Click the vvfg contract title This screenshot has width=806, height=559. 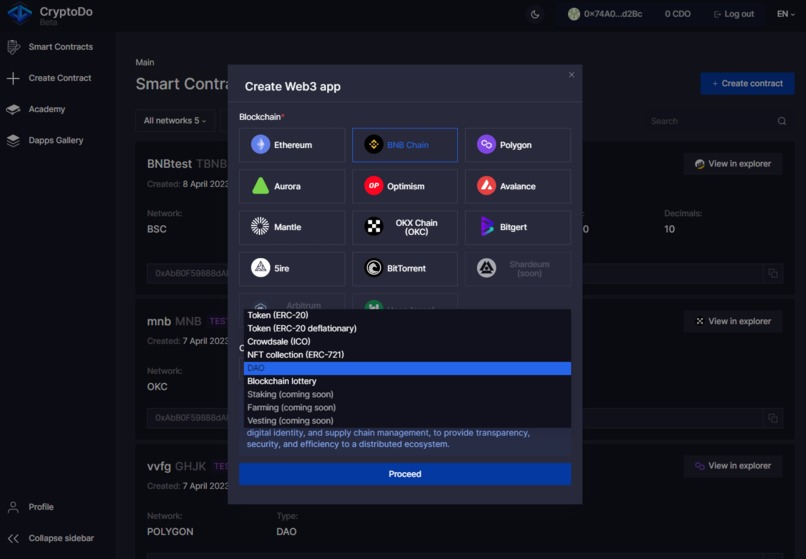click(x=159, y=466)
